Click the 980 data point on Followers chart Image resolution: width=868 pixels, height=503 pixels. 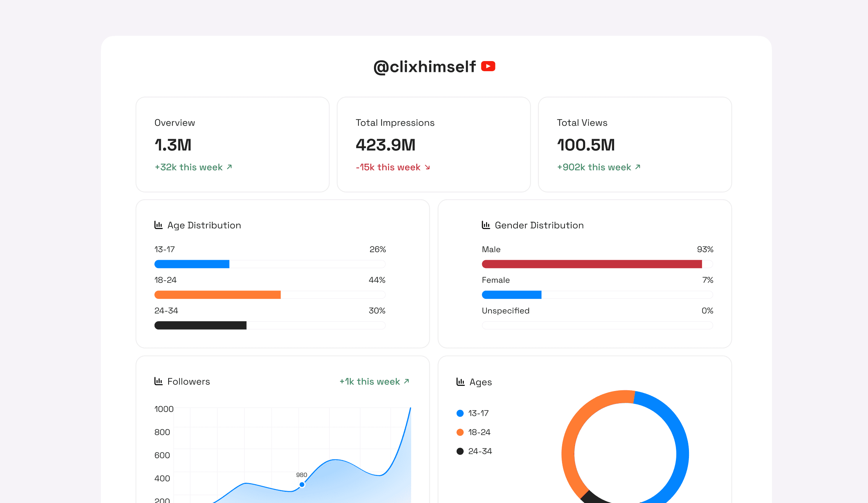[x=302, y=485]
